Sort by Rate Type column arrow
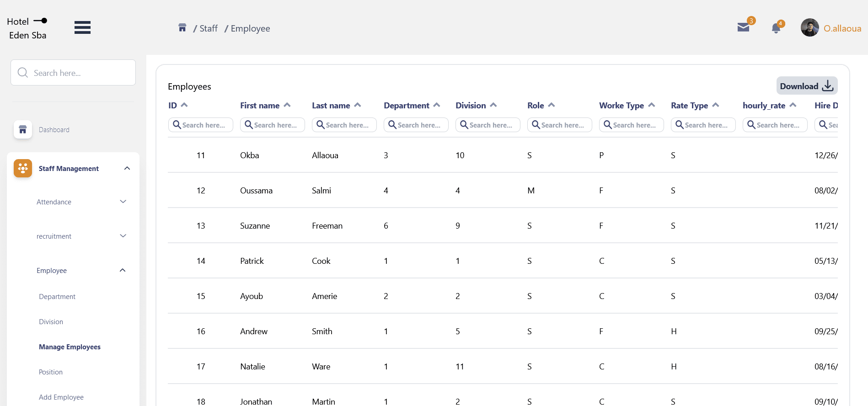 716,105
